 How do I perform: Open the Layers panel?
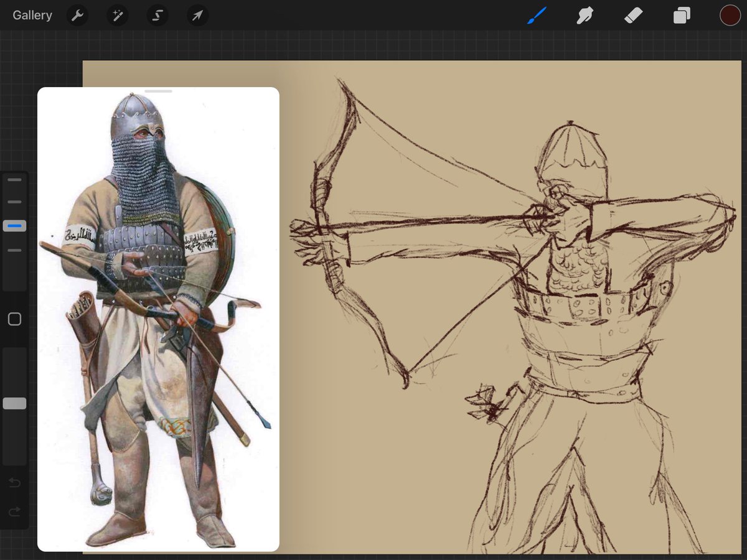(x=682, y=16)
